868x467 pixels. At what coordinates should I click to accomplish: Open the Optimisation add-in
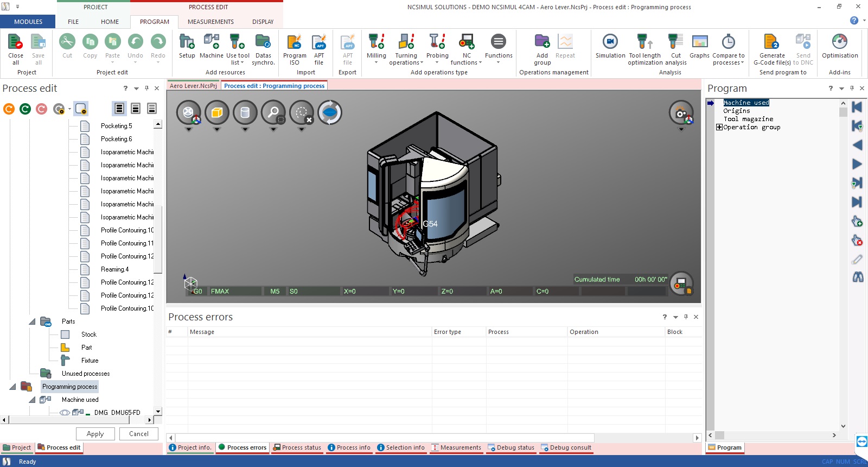[839, 47]
